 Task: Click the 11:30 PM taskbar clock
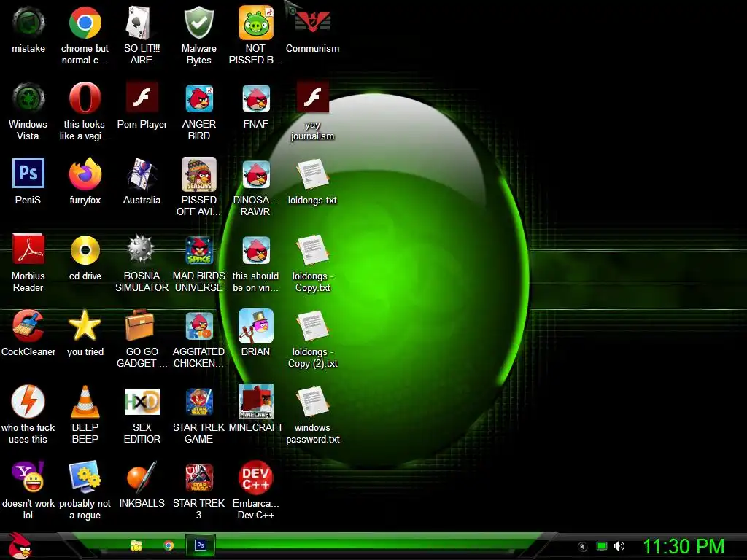684,546
